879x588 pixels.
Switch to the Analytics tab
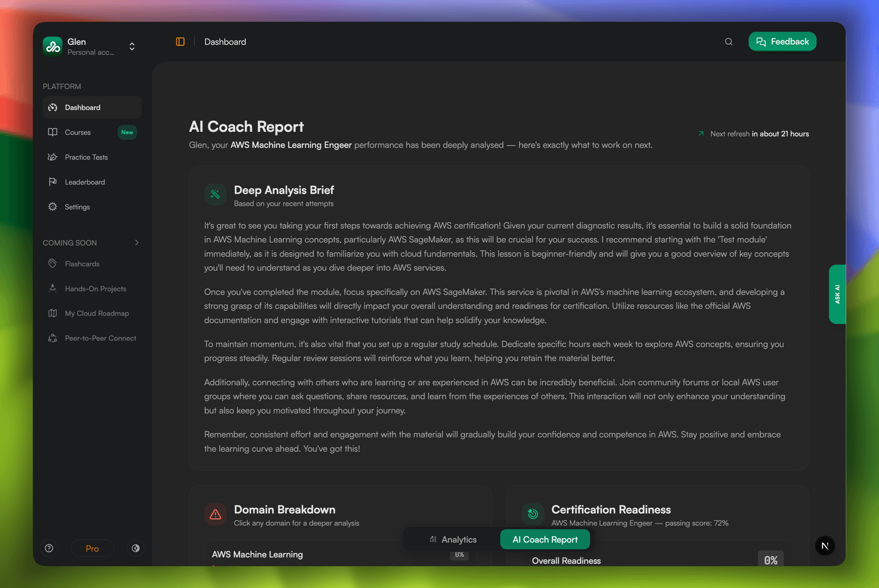coord(453,540)
